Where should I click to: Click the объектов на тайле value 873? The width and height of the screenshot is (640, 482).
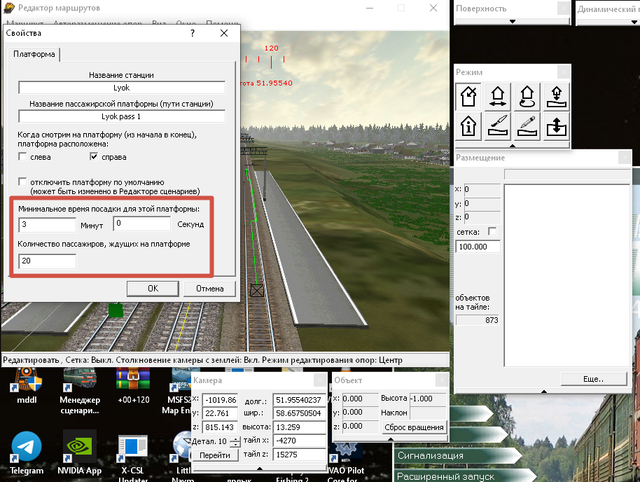click(x=478, y=320)
